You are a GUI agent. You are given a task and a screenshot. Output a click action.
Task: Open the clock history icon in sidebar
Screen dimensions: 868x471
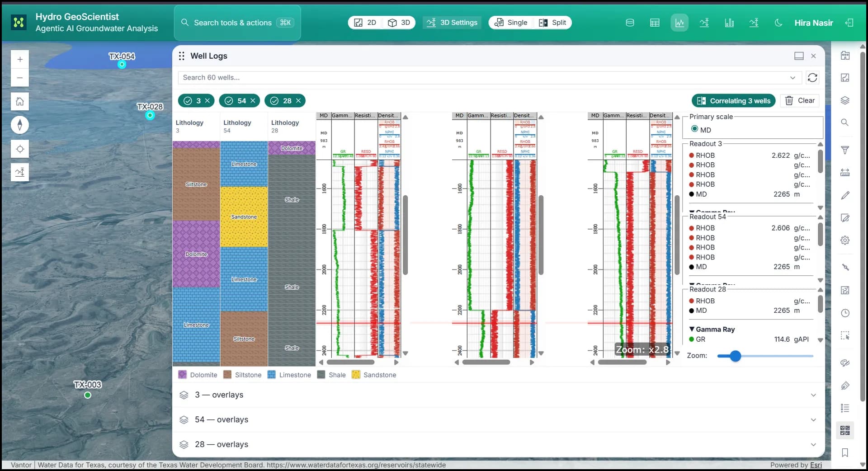point(845,313)
